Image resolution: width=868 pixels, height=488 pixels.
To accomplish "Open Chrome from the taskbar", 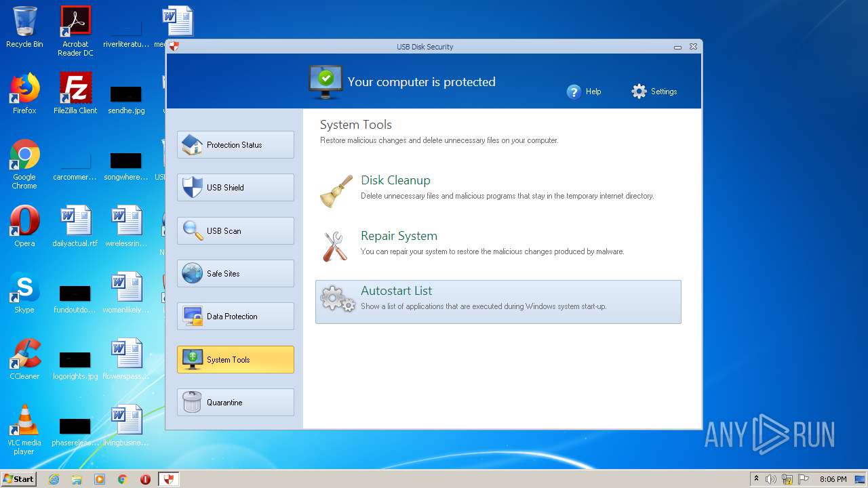I will tap(123, 479).
